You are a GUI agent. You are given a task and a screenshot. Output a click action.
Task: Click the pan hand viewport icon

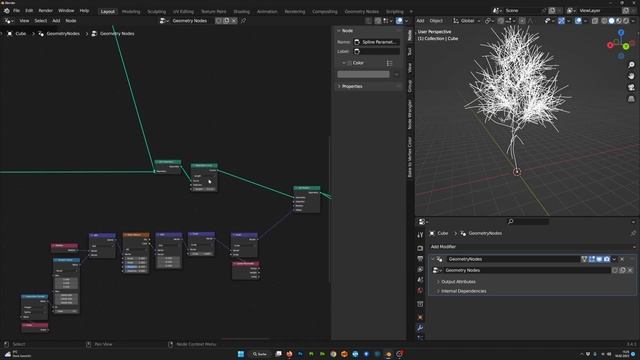click(x=631, y=76)
